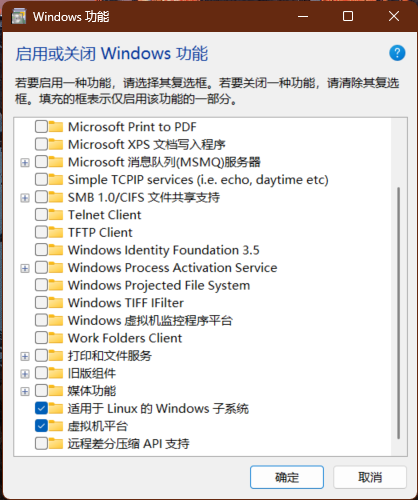Enable Windows 虚拟机监控程序平台 checkbox

[41, 320]
